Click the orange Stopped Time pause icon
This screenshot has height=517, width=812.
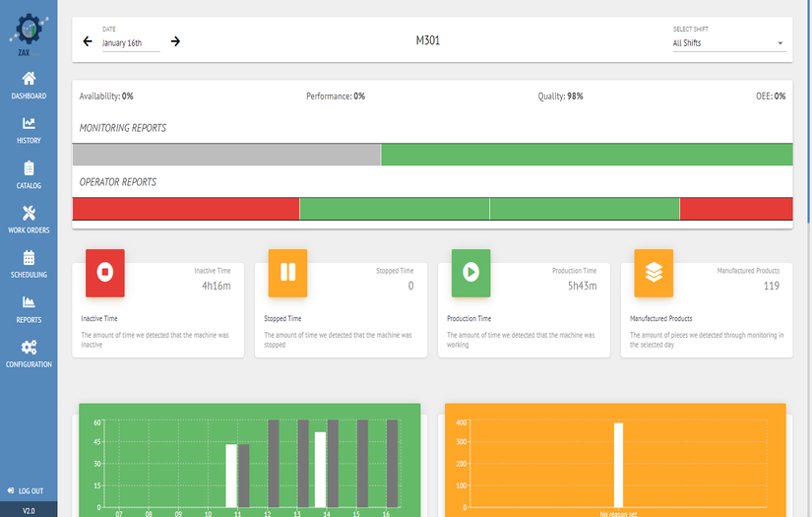pos(287,273)
